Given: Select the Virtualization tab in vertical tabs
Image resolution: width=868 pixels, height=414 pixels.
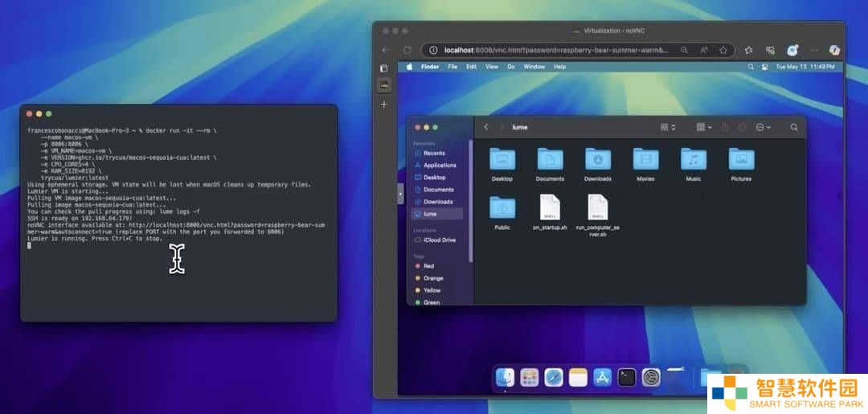Looking at the screenshot, I should click(384, 85).
